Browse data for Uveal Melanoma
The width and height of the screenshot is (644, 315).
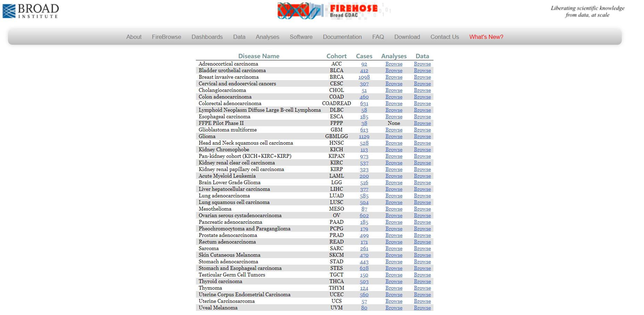pos(422,308)
